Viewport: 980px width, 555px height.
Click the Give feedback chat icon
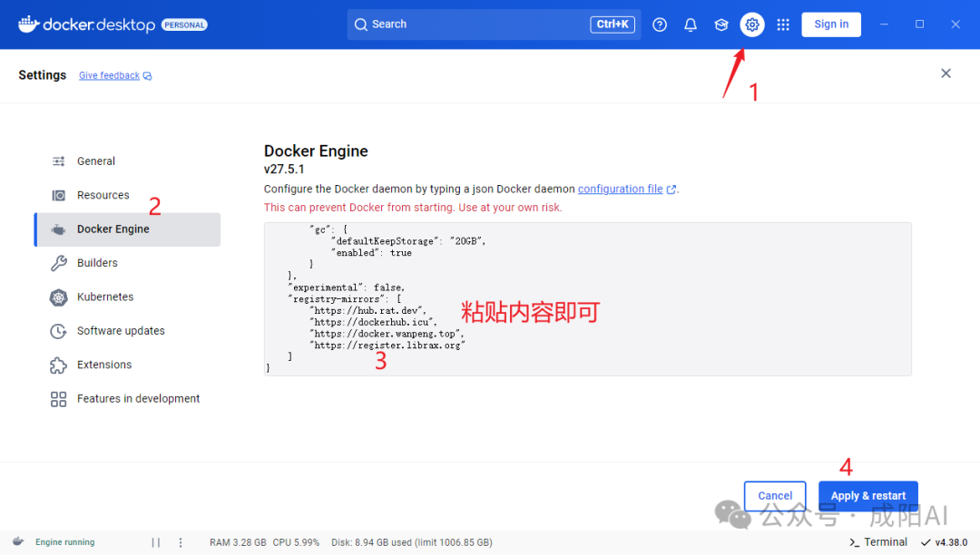click(x=148, y=75)
